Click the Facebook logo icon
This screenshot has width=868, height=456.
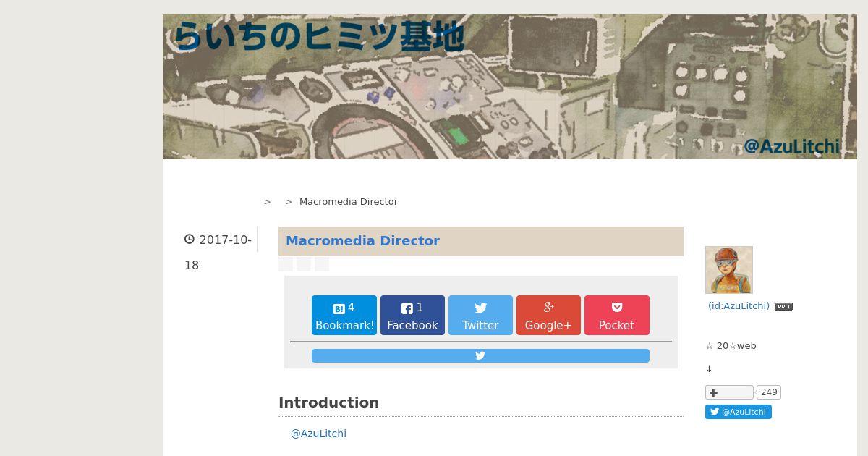[x=407, y=308]
